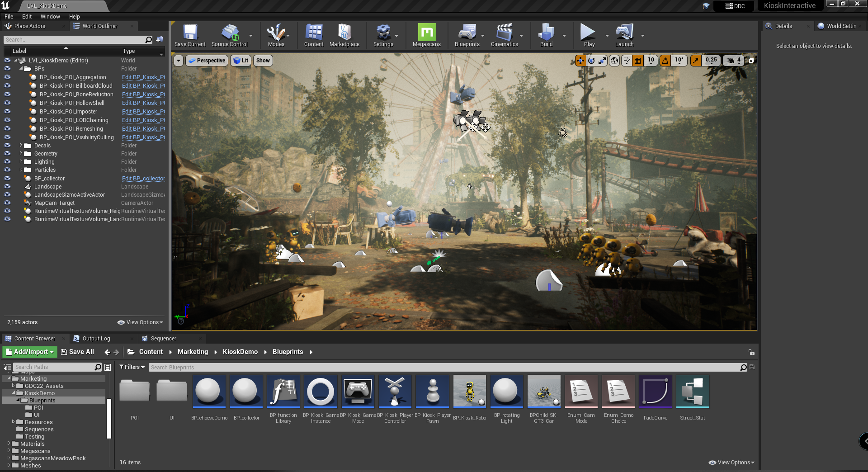
Task: Click the Build toolbar icon
Action: pos(546,35)
